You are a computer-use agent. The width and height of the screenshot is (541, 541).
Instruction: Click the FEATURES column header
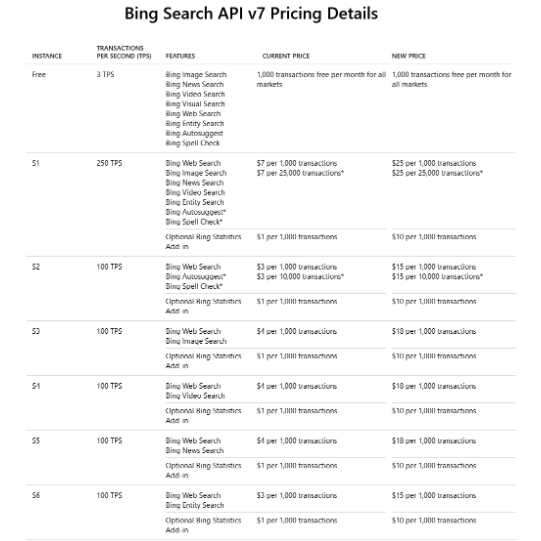coord(180,56)
